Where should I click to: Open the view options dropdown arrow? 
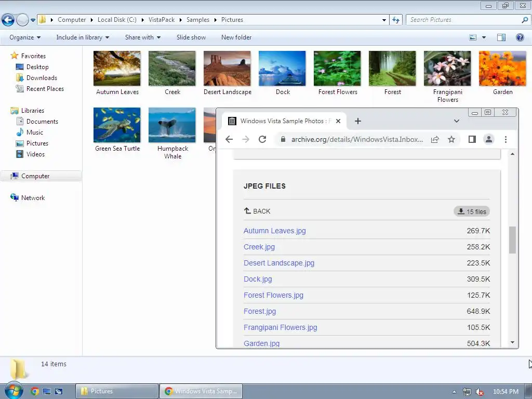[x=484, y=37]
